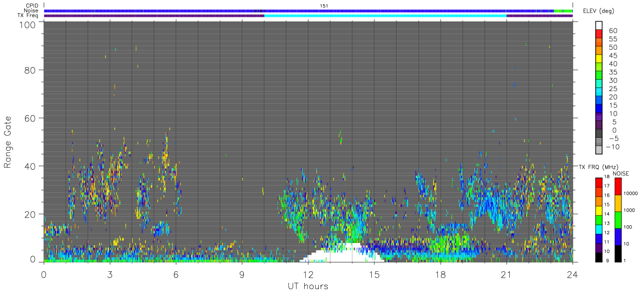The image size is (644, 297).
Task: Pick the TX FRQ swatch between 12 and 13
Action: click(598, 229)
